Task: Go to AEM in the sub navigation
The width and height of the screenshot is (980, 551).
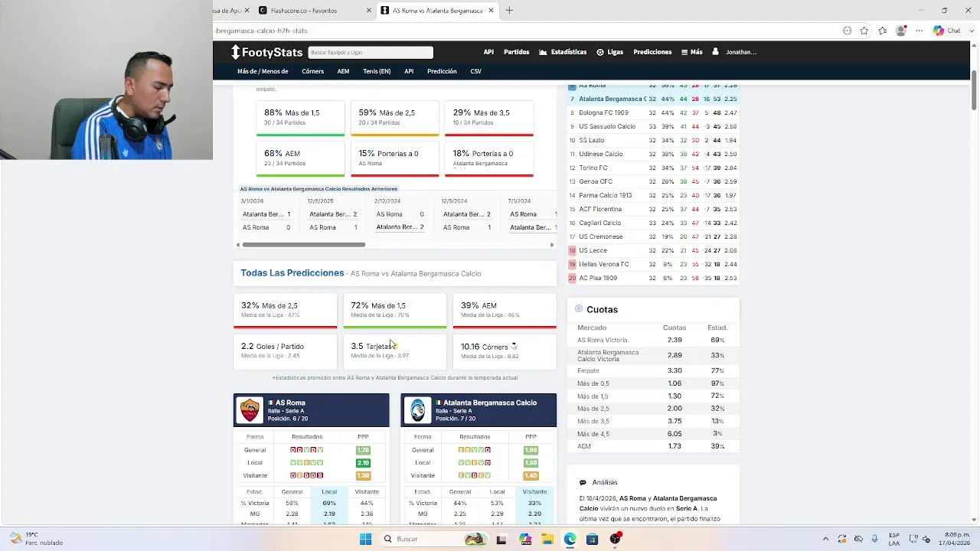Action: point(343,71)
